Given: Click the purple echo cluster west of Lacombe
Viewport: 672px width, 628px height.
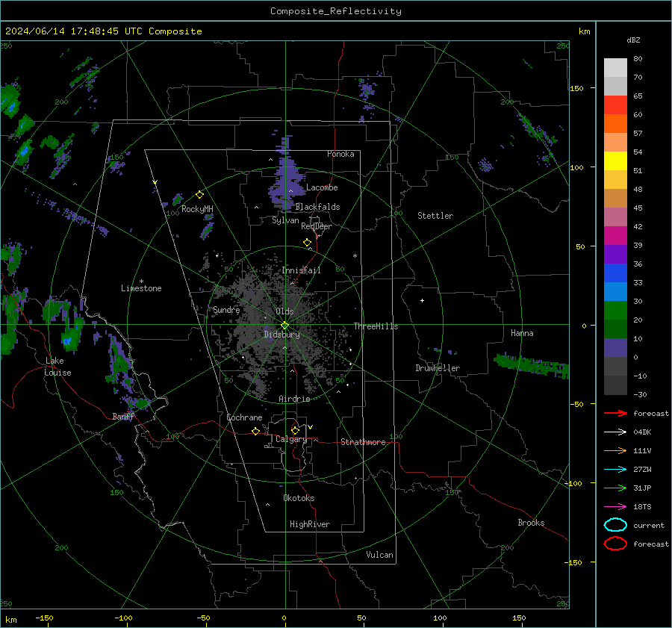Looking at the screenshot, I should 286,173.
